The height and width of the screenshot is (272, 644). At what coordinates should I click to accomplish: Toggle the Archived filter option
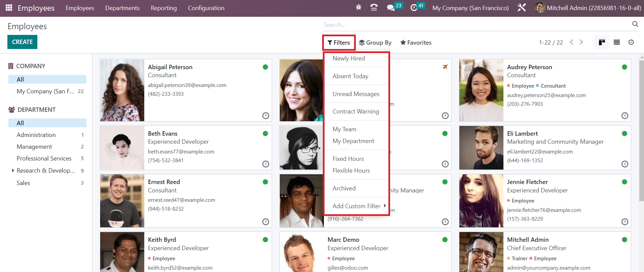[344, 188]
